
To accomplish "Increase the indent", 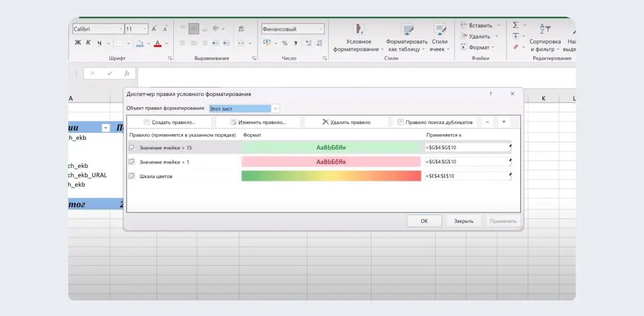I will pos(226,43).
